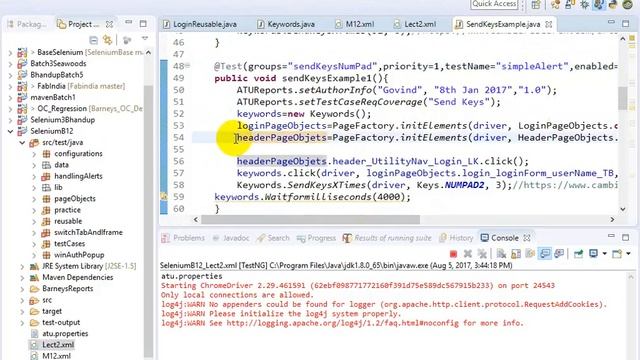The image size is (640, 360).
Task: Open the Problems tab
Action: pyautogui.click(x=183, y=238)
